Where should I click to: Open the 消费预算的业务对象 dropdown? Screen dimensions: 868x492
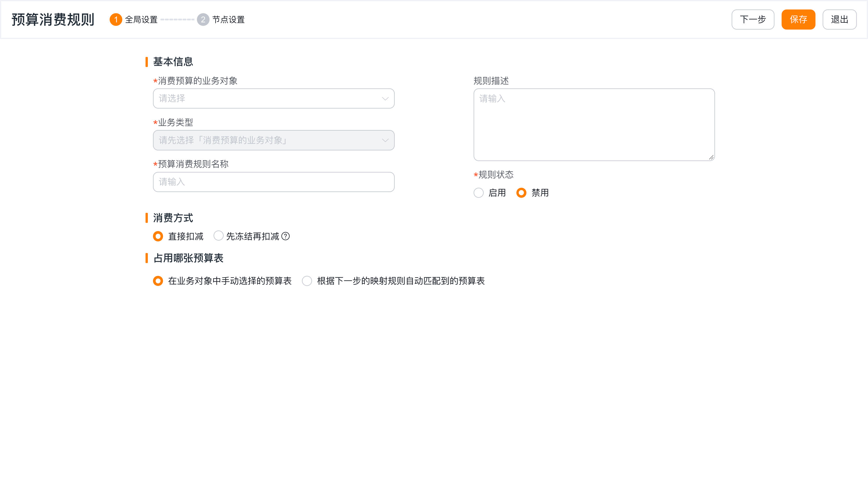click(274, 99)
